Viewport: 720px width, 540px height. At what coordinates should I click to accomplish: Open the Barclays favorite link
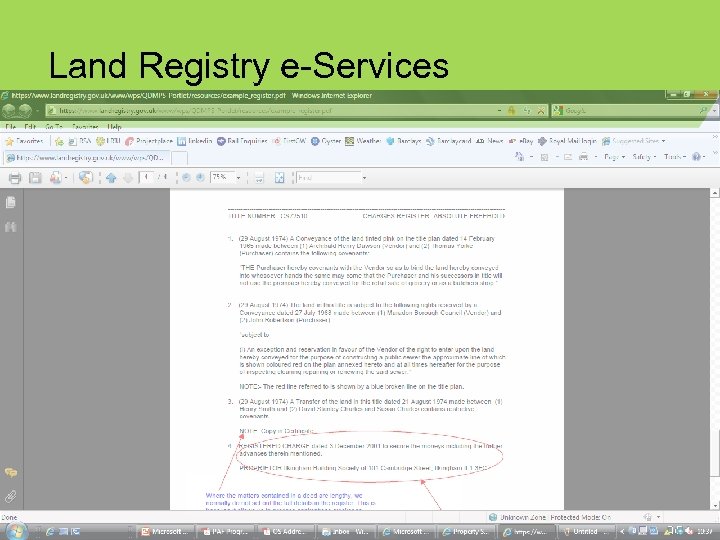404,141
